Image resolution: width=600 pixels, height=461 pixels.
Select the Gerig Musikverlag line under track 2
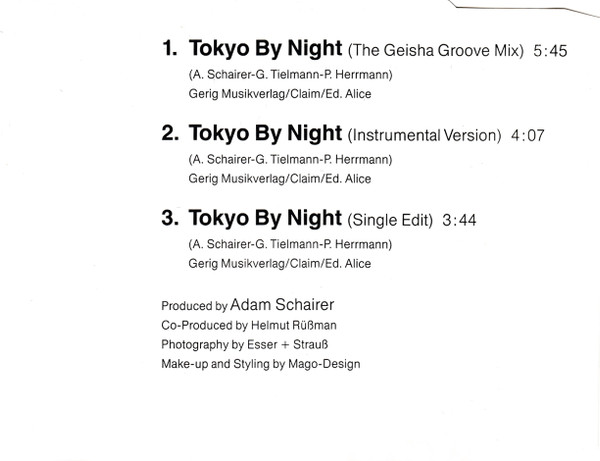click(279, 179)
